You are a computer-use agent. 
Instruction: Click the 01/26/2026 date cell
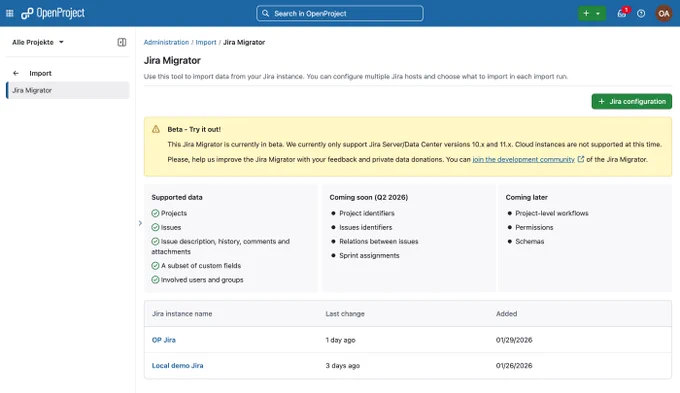(514, 366)
